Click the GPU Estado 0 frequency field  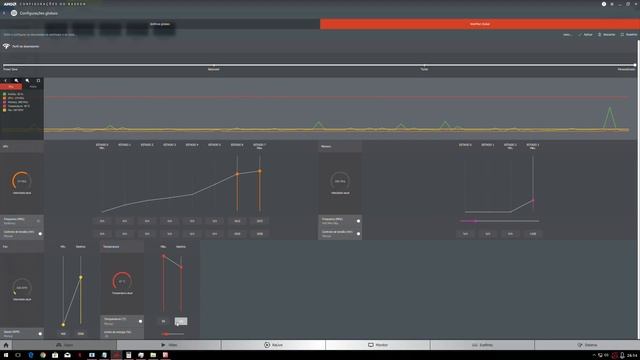click(102, 221)
